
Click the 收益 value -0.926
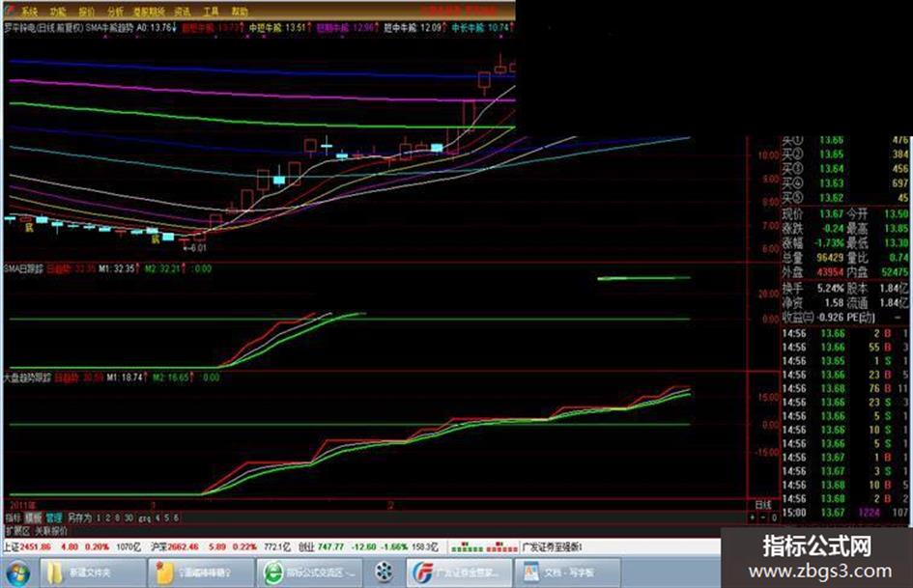pos(830,318)
